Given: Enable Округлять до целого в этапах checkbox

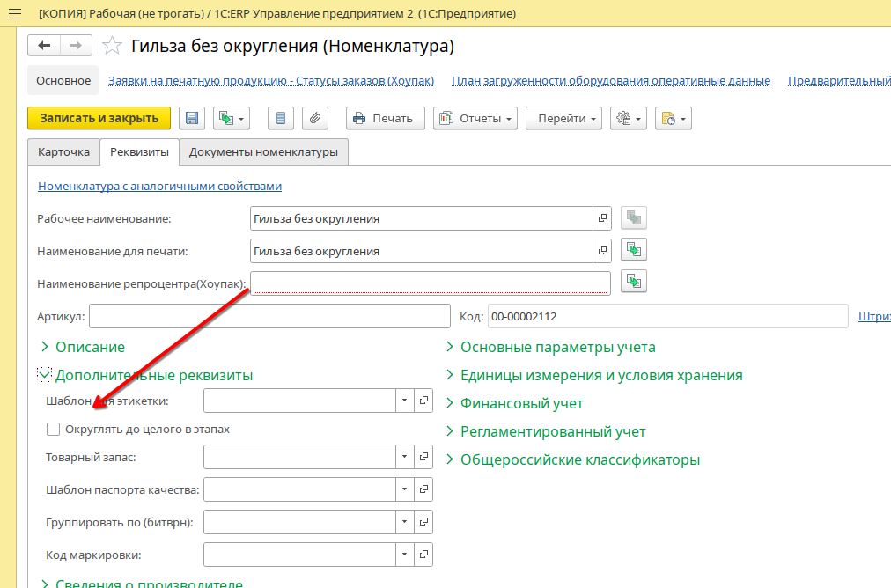Looking at the screenshot, I should [54, 430].
